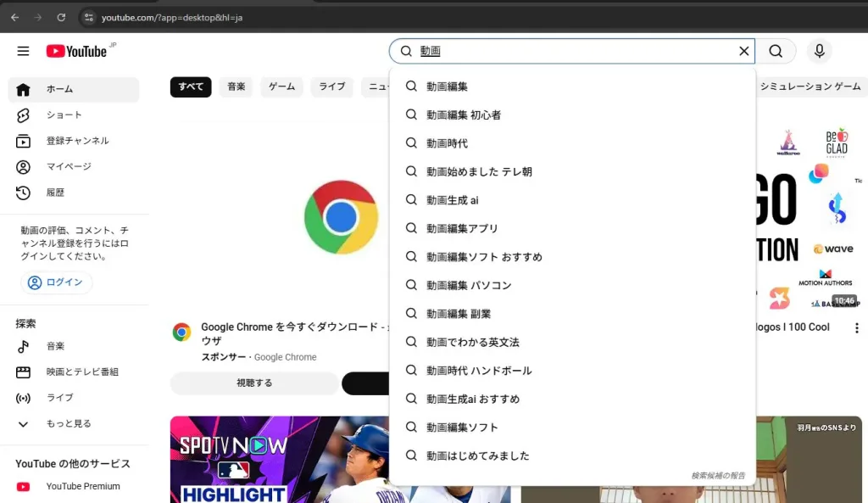Open the Chrome logo ad thumbnail

(280, 217)
